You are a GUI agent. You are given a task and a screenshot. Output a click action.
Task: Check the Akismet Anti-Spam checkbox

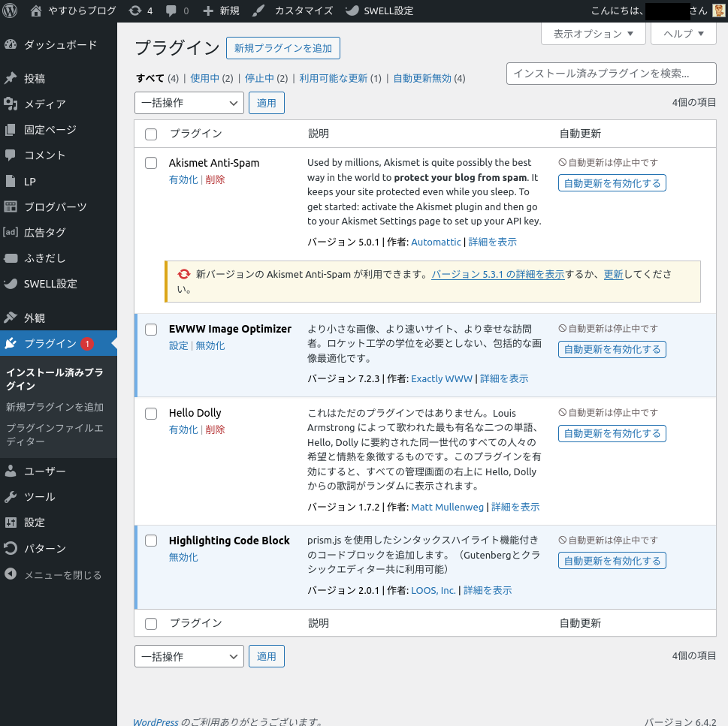click(x=151, y=163)
